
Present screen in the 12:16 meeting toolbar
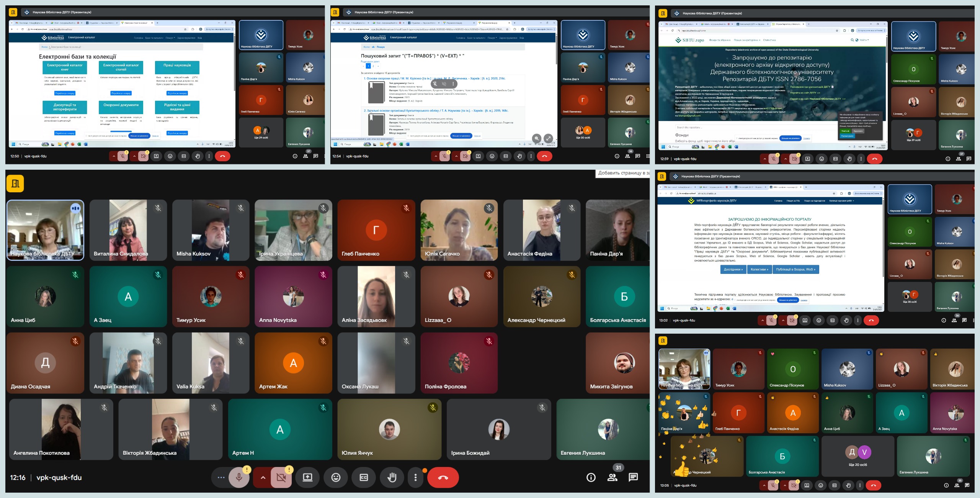[307, 477]
